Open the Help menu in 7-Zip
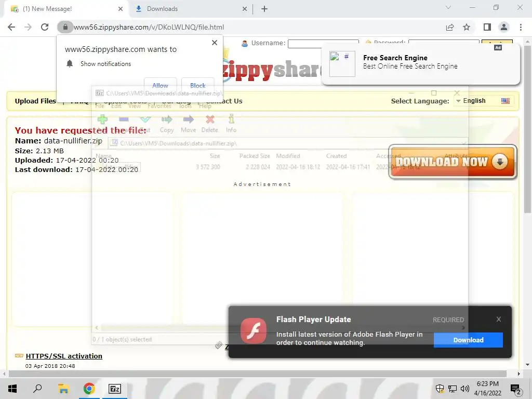This screenshot has width=532, height=399. 205,106
